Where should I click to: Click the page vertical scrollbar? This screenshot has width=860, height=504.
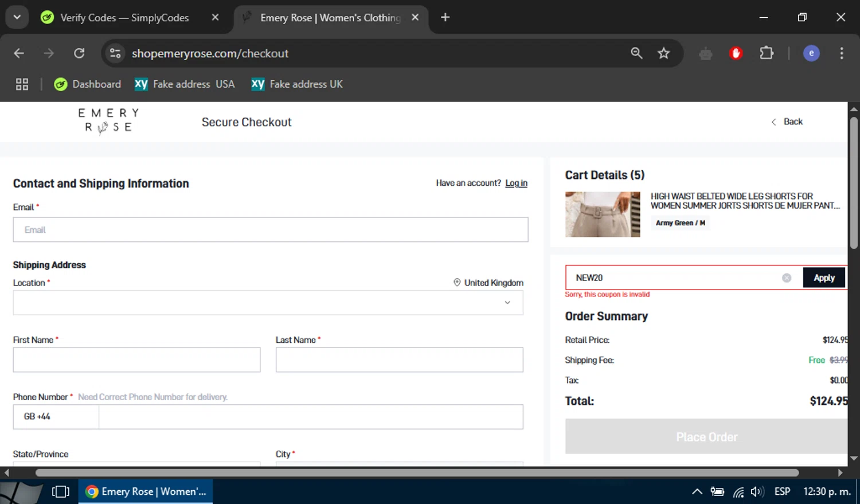coord(854,183)
